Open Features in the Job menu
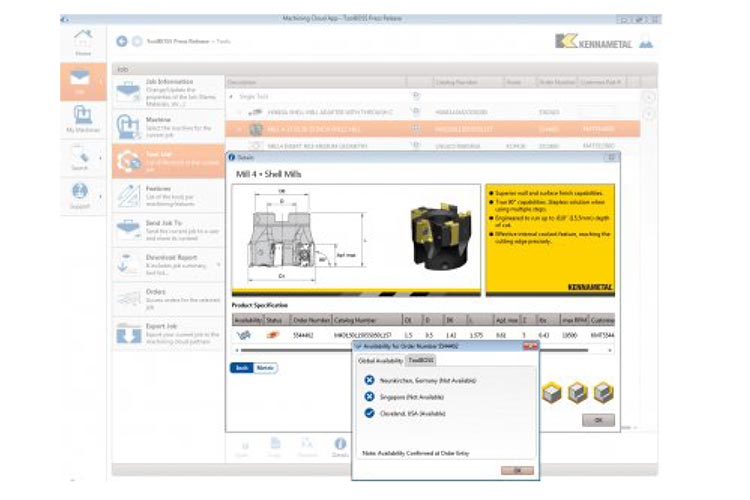The height and width of the screenshot is (500, 750). click(168, 196)
